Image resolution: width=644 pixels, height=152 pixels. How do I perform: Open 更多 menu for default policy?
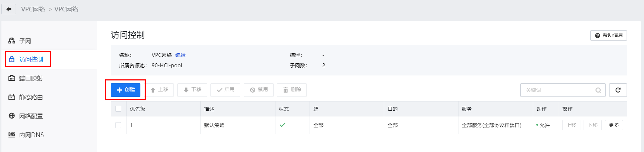[x=614, y=125]
